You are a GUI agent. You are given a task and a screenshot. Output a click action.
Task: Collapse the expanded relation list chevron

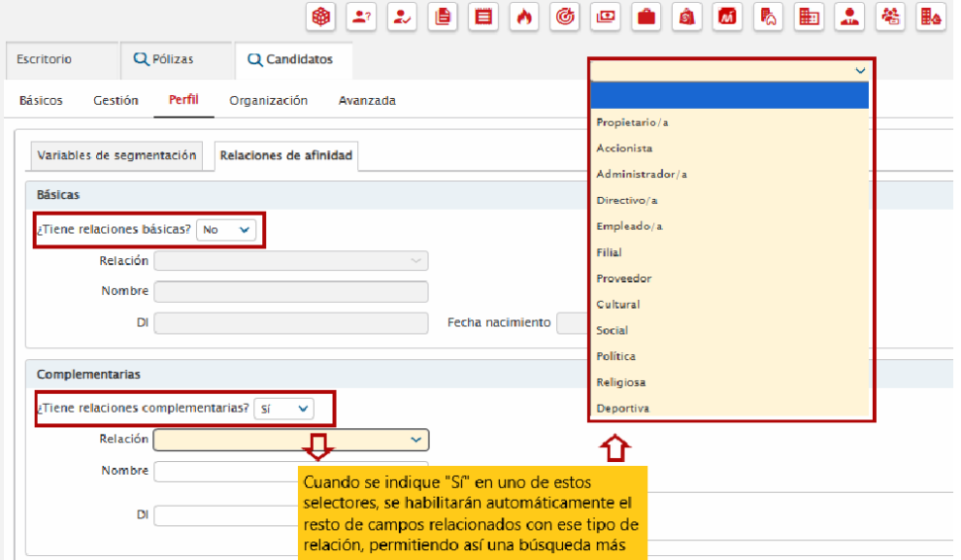(x=860, y=70)
